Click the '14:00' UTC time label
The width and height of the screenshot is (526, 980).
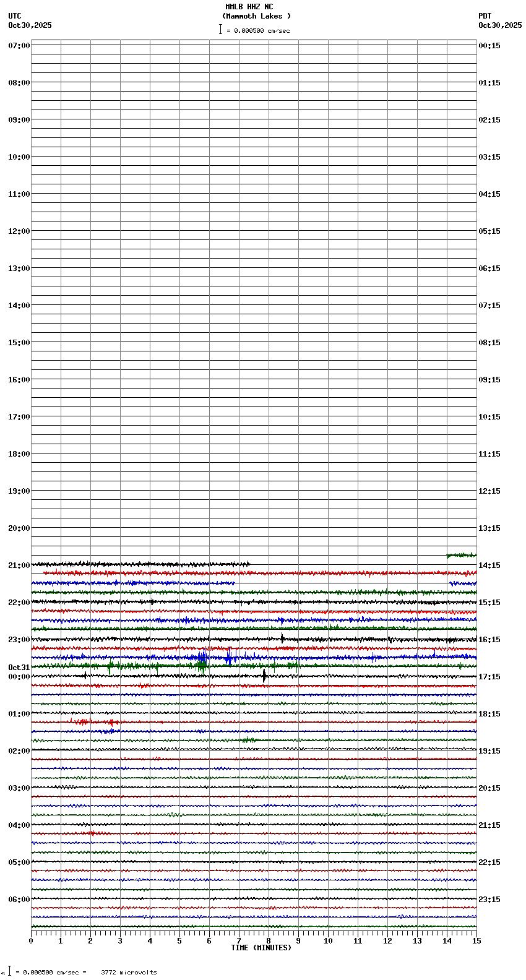pos(19,306)
